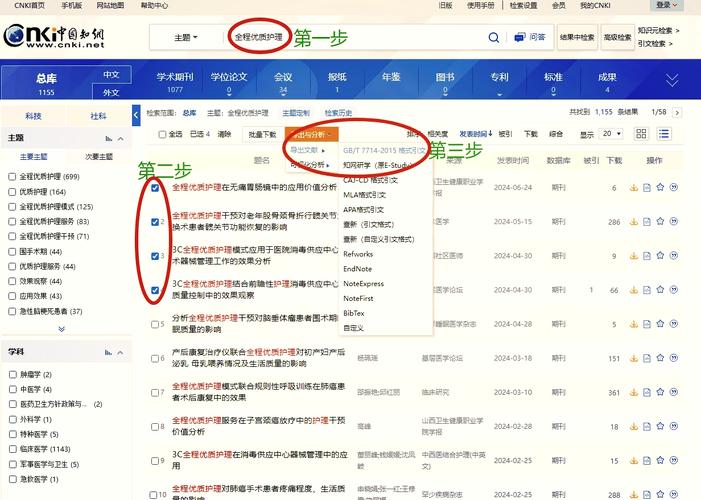The height and width of the screenshot is (500, 701).
Task: Expand more database categories chevron
Action: point(672,81)
